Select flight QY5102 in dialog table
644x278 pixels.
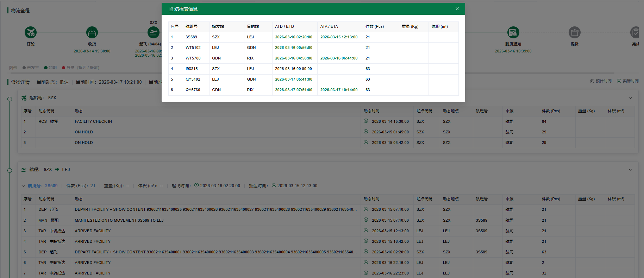(313, 79)
